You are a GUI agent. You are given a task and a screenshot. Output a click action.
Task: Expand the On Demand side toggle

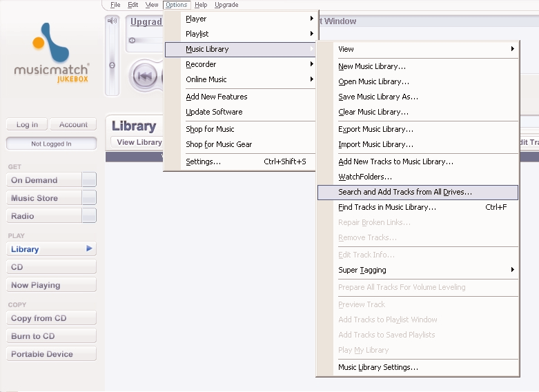click(90, 180)
